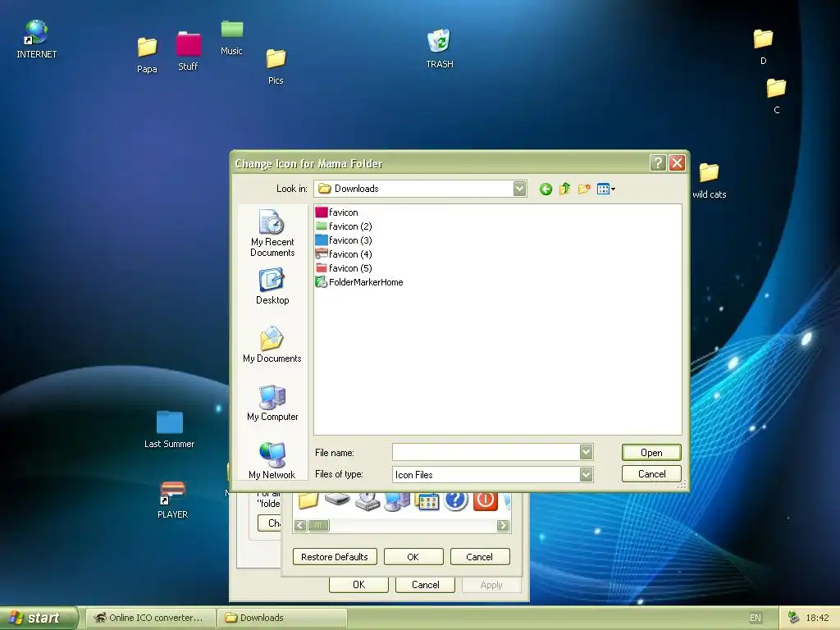
Task: Pick the yellow folder icon in list
Action: click(308, 500)
